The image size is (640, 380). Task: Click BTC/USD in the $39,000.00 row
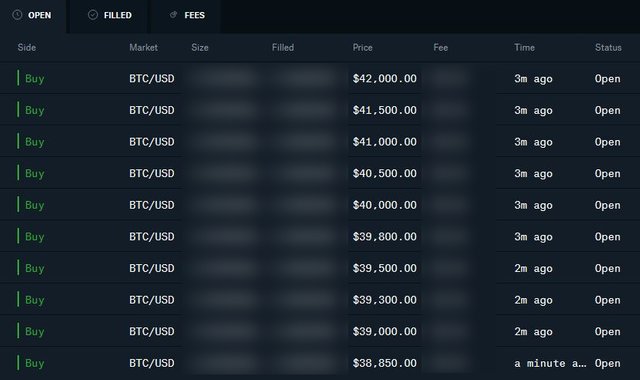(152, 331)
